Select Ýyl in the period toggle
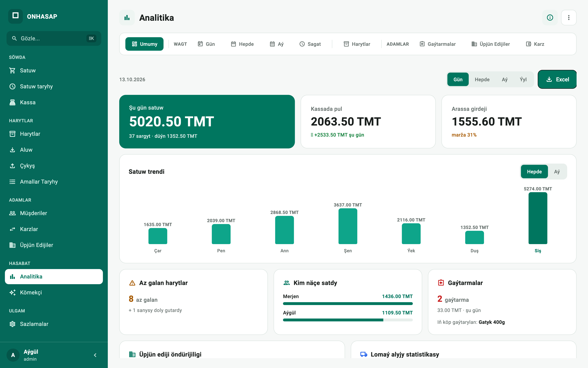 pyautogui.click(x=523, y=79)
